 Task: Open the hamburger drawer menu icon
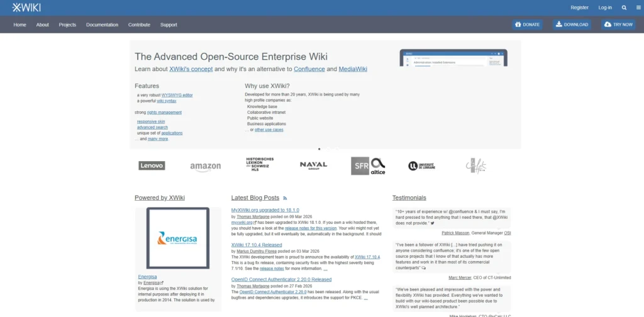638,8
